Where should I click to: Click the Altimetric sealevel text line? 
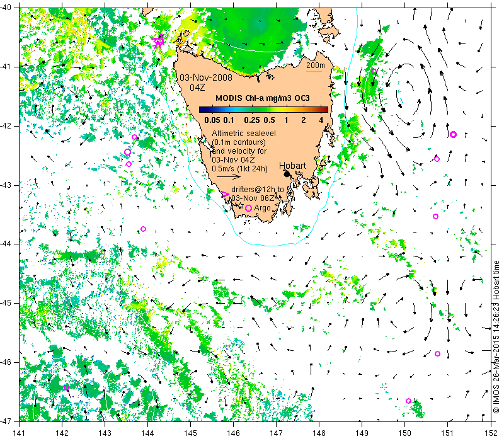tap(244, 134)
